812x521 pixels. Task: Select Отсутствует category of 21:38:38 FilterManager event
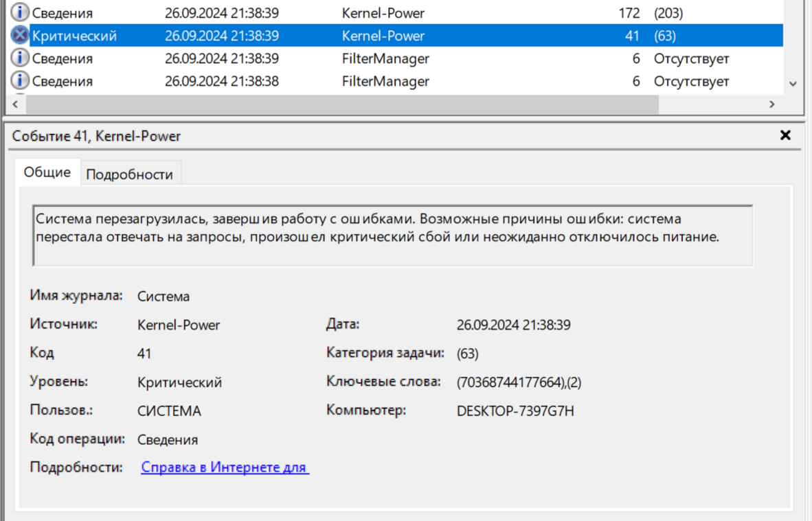(x=691, y=81)
